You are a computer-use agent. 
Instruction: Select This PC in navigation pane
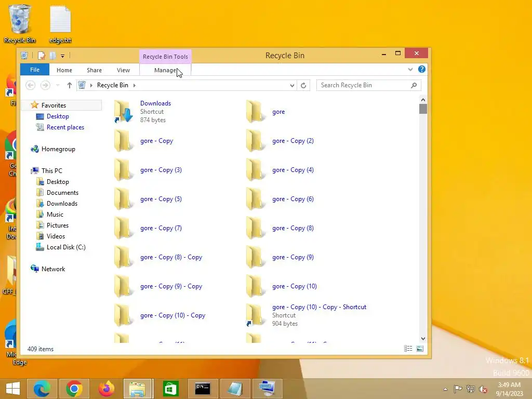point(51,170)
